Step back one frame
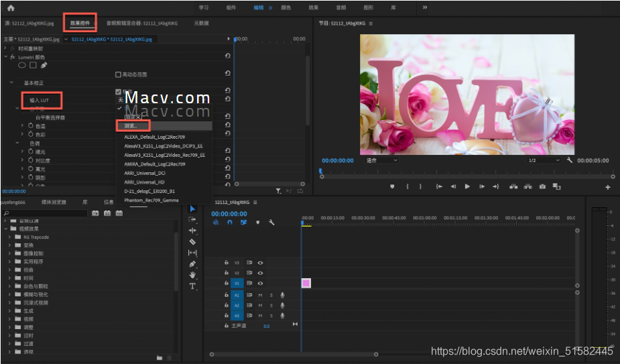The width and height of the screenshot is (620, 364). 453,186
